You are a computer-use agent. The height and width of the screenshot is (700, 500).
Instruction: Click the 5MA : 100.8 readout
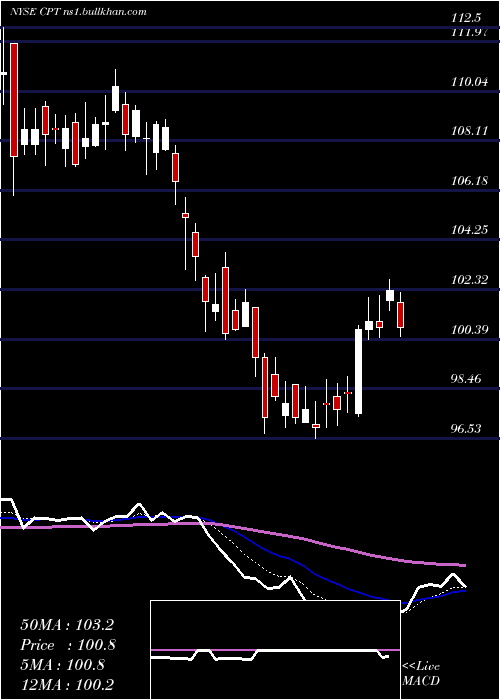coord(62,664)
